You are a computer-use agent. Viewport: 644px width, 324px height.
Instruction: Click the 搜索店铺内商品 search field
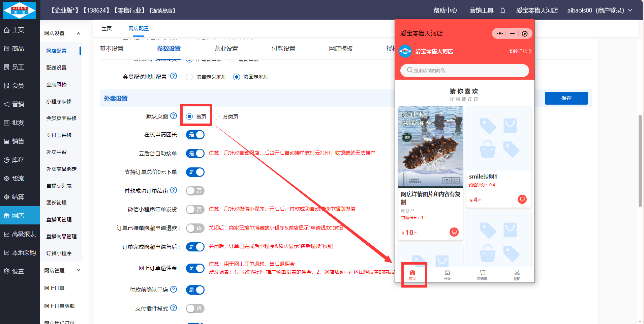[x=464, y=71]
